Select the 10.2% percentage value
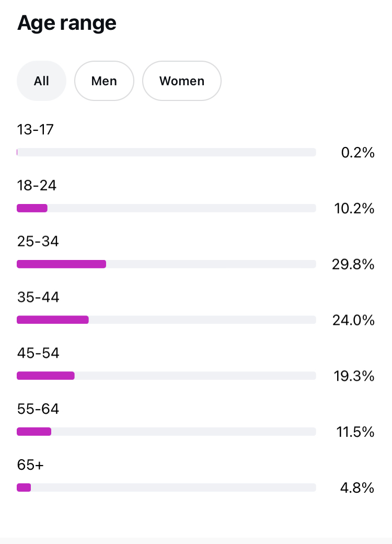Image resolution: width=392 pixels, height=544 pixels. tap(354, 209)
